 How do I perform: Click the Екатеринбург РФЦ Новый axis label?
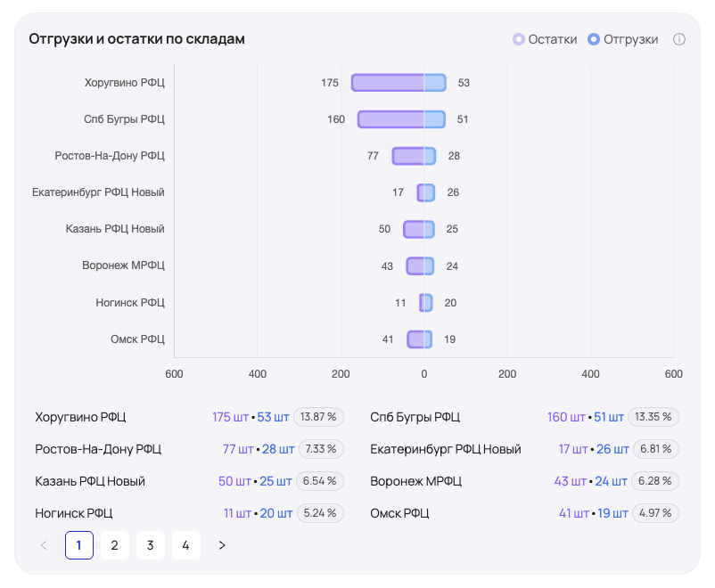click(98, 192)
